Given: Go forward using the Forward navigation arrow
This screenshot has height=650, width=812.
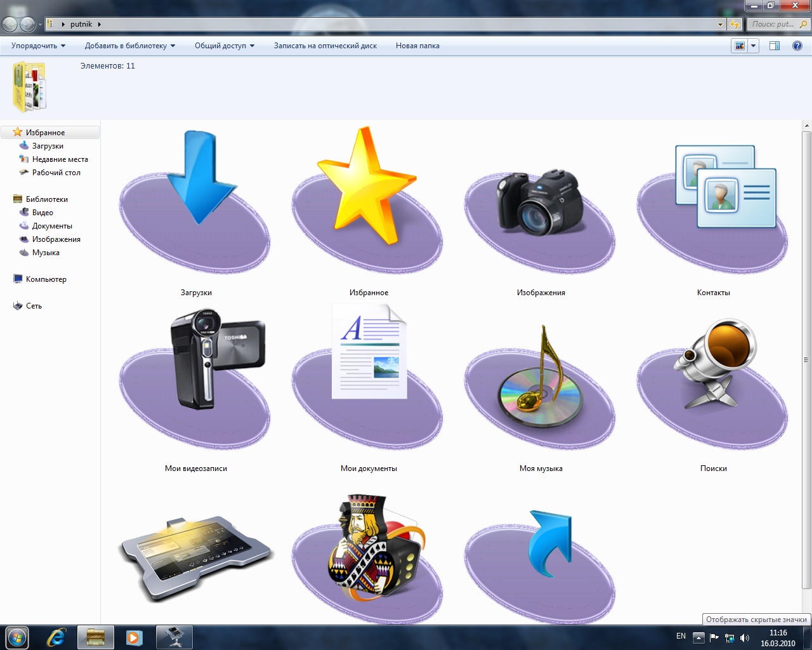Looking at the screenshot, I should tap(27, 24).
